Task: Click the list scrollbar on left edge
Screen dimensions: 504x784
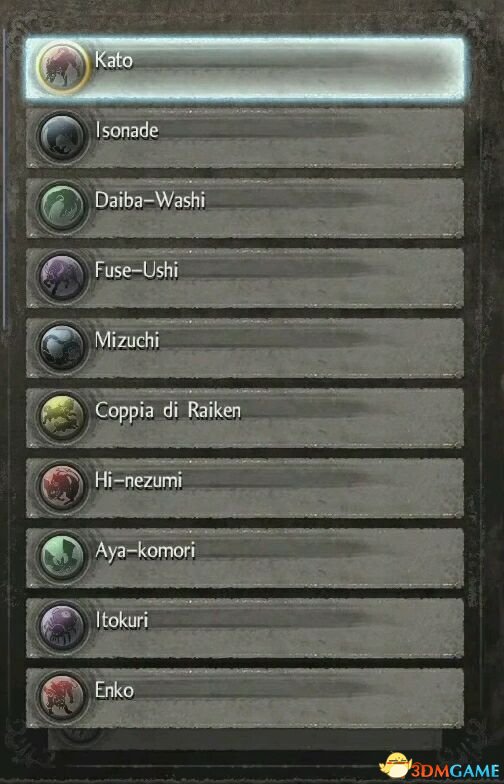Action: [4, 178]
